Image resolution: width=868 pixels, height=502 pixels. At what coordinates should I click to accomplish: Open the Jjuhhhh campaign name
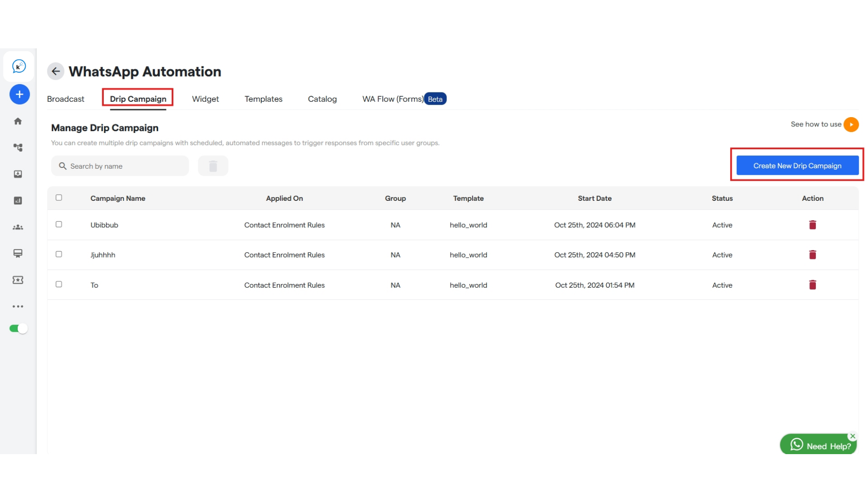coord(103,255)
